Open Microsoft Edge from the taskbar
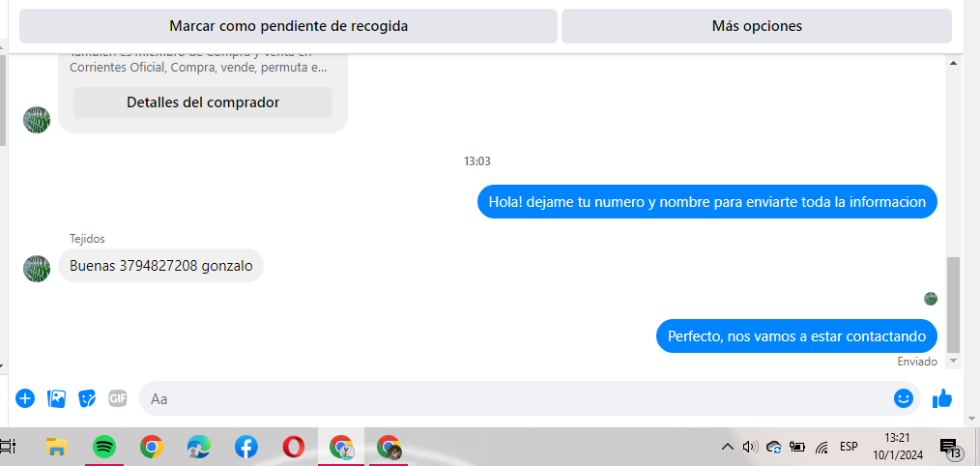Image resolution: width=980 pixels, height=466 pixels. (199, 447)
